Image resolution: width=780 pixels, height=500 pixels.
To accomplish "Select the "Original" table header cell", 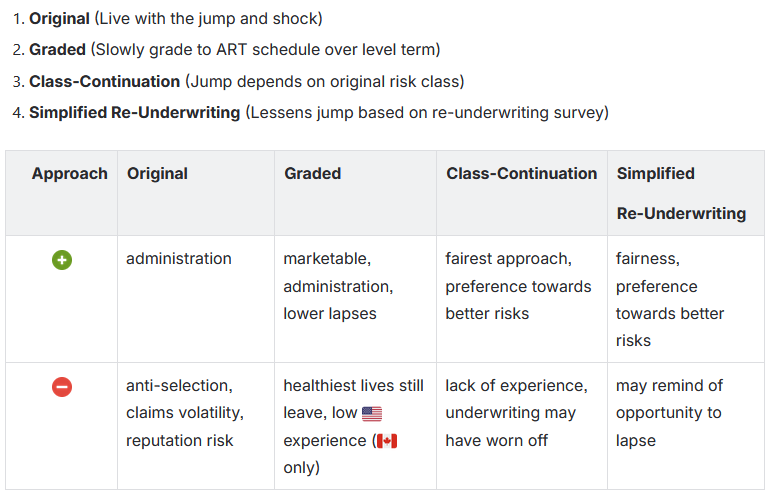I will click(x=157, y=173).
